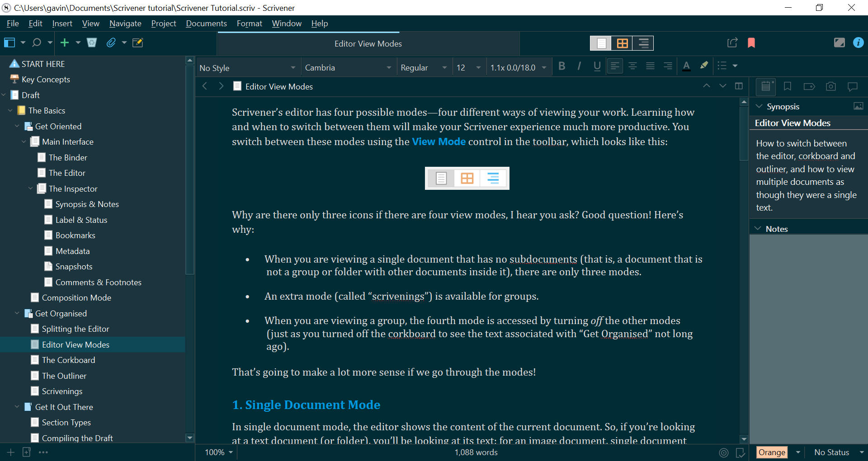Click the Editor View Modes quick search field
This screenshot has height=461, width=868.
[368, 44]
